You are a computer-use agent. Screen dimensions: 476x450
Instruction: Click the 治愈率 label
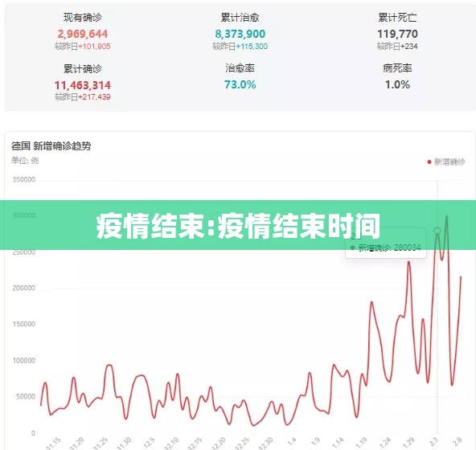pos(240,68)
